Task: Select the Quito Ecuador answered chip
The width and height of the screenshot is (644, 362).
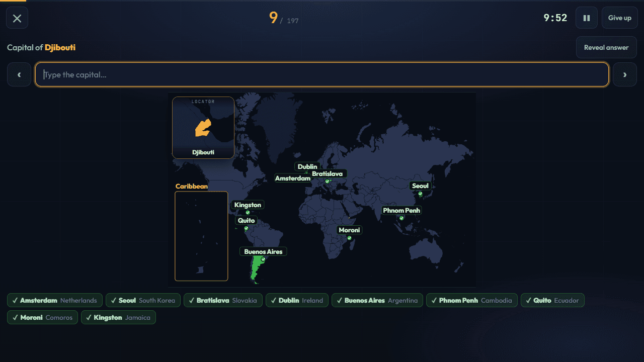Action: click(x=552, y=300)
